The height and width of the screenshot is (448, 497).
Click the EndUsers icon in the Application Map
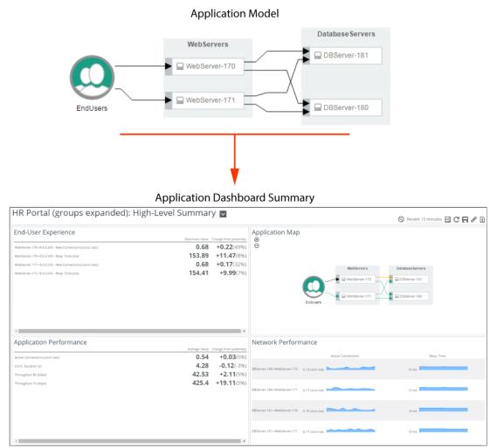coord(314,286)
